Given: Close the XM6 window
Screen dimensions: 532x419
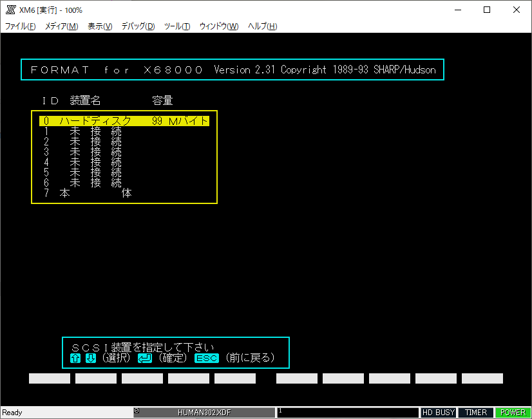Looking at the screenshot, I should (x=517, y=10).
